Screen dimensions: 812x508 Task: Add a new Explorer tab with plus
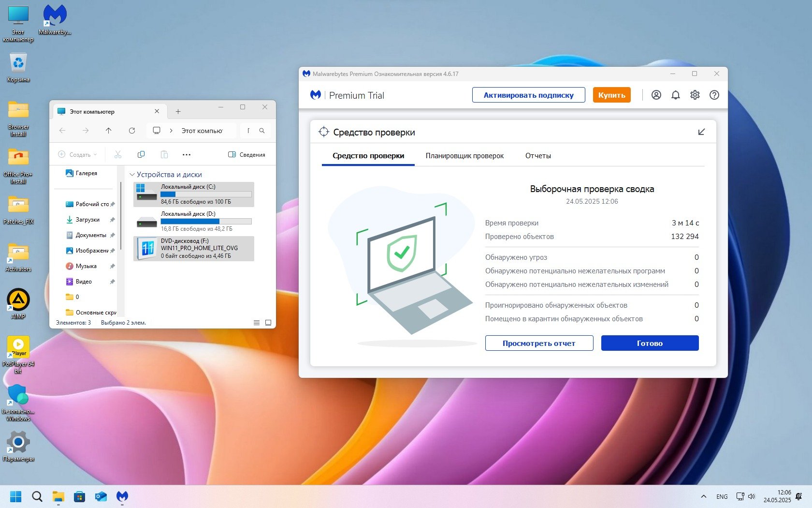pos(178,111)
